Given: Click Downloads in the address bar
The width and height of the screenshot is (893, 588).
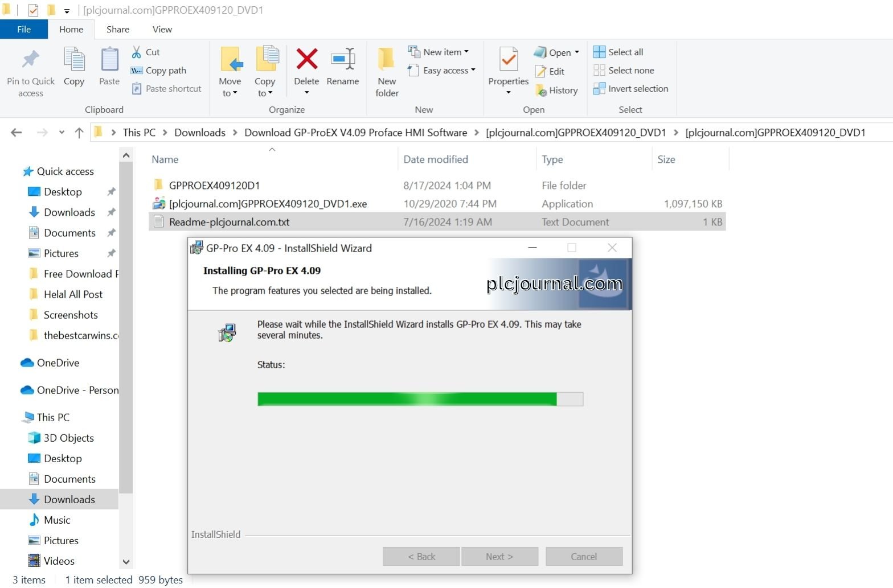Looking at the screenshot, I should (x=200, y=133).
